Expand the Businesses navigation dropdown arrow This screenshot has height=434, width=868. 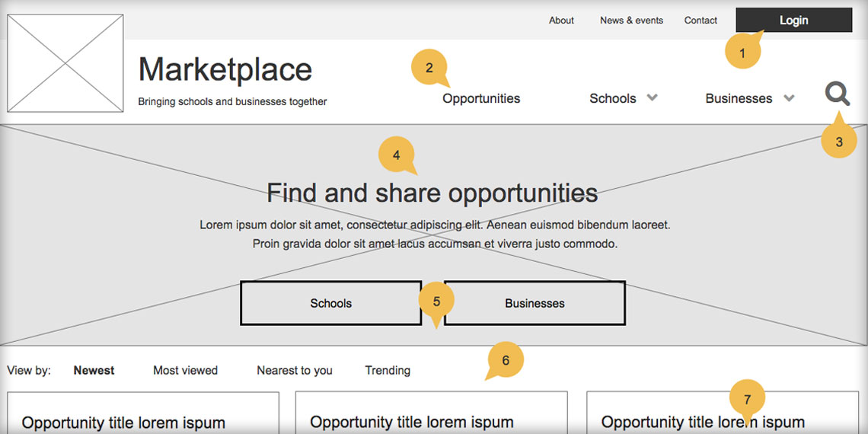pyautogui.click(x=789, y=98)
